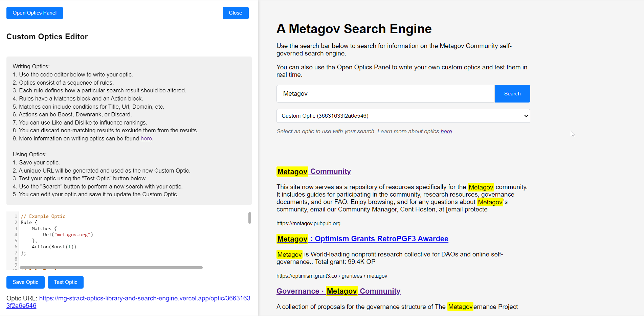Click the 'A Metagov Search Engine' heading
The image size is (644, 316).
coord(354,29)
